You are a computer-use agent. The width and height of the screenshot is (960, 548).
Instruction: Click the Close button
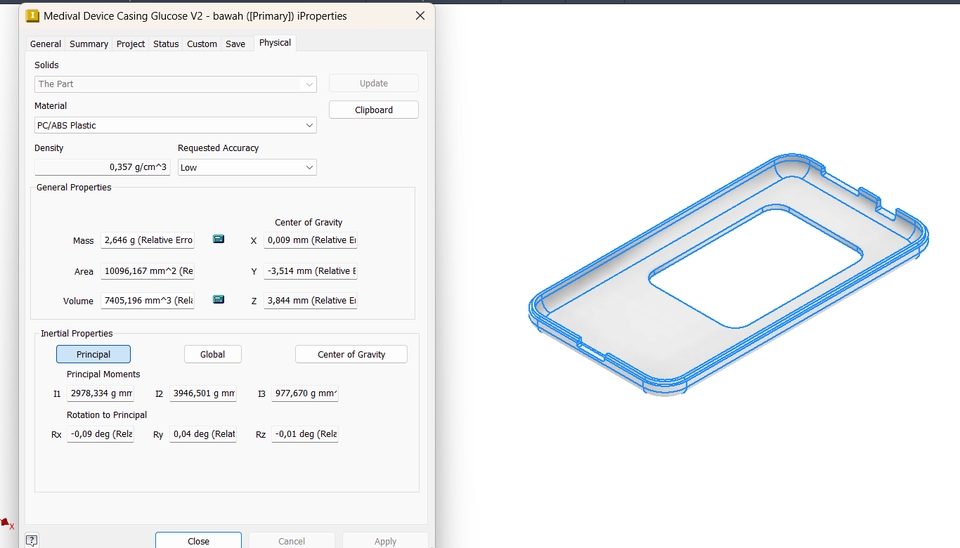coord(198,541)
